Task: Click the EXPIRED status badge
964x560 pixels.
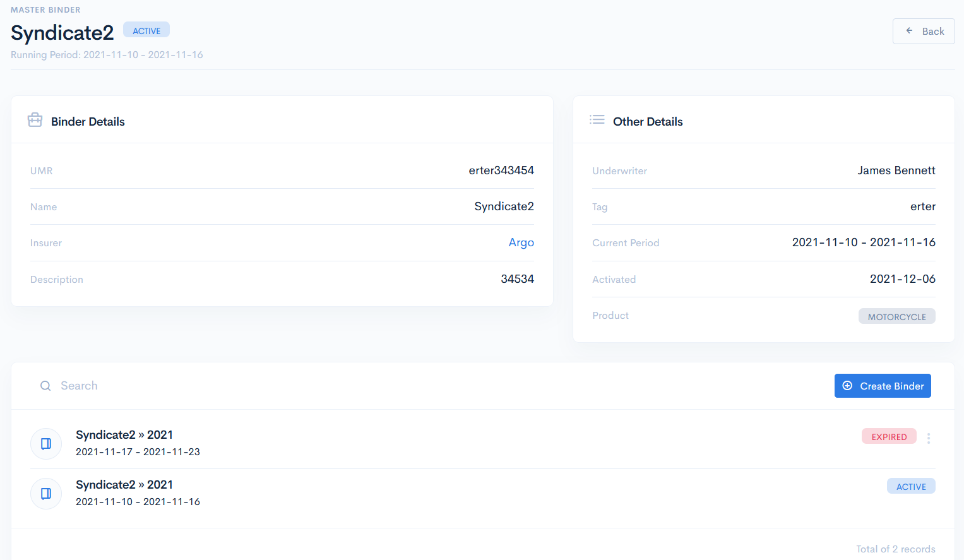Action: pyautogui.click(x=888, y=437)
